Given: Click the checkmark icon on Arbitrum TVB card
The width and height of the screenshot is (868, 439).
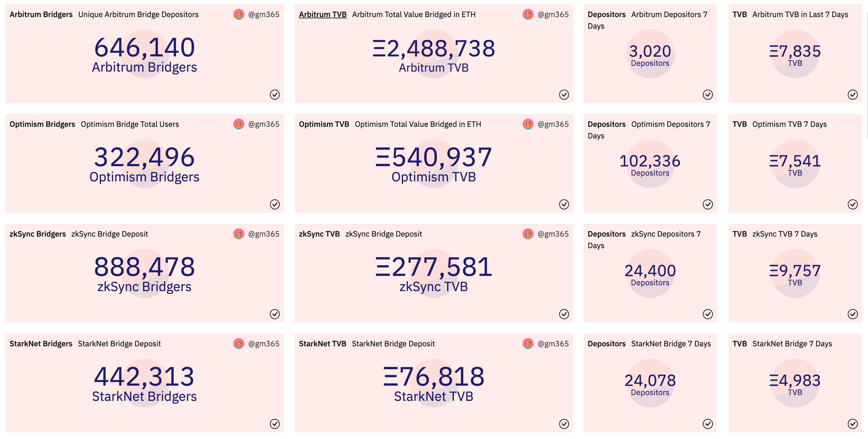Looking at the screenshot, I should (564, 95).
